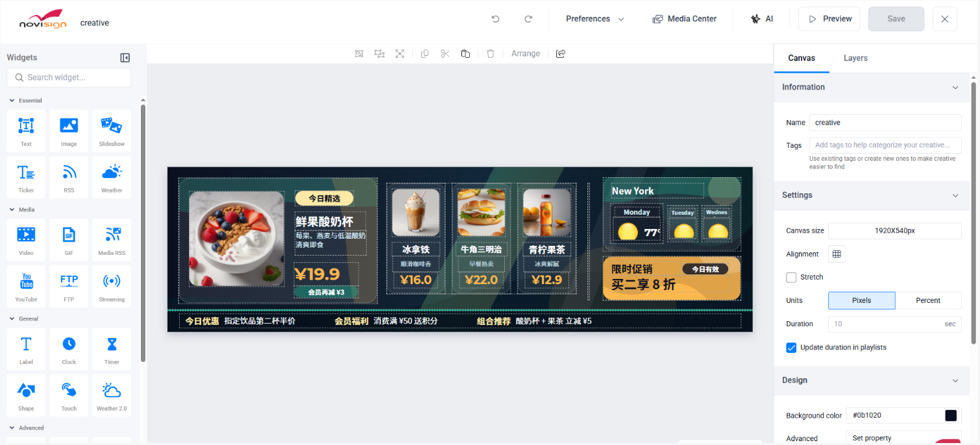Screen dimensions: 980x445
Task: Insert an RSS widget
Action: (69, 177)
